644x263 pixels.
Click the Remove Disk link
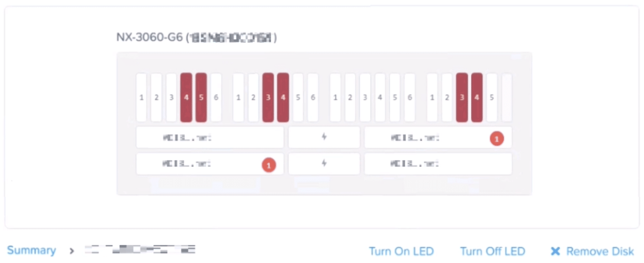[600, 251]
